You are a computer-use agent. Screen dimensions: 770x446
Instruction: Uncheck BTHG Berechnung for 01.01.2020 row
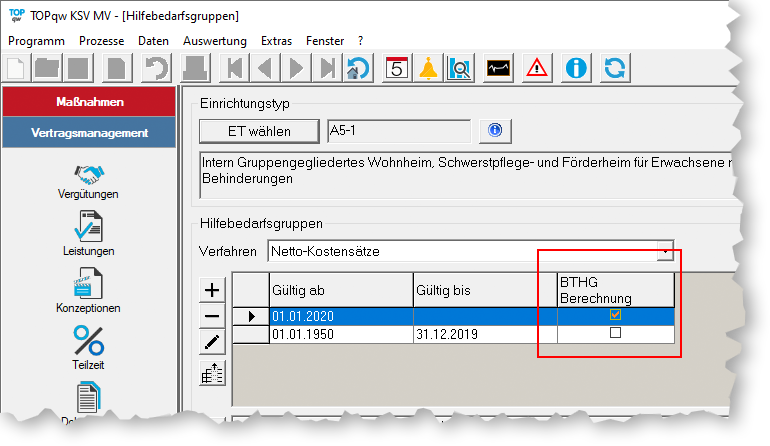coord(615,315)
